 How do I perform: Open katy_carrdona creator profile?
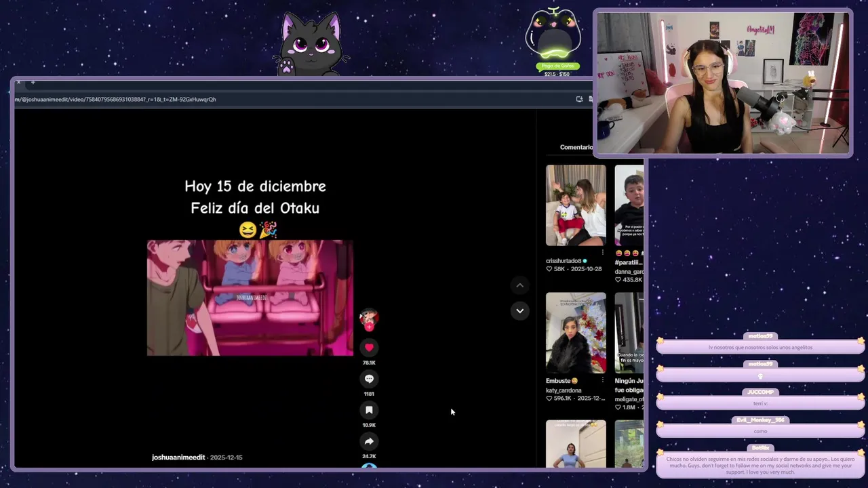coord(564,390)
